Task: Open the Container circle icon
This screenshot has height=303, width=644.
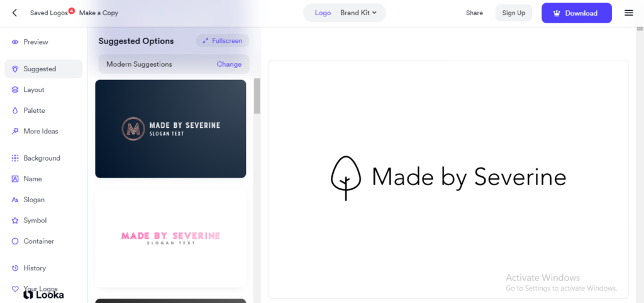Action: pos(15,241)
